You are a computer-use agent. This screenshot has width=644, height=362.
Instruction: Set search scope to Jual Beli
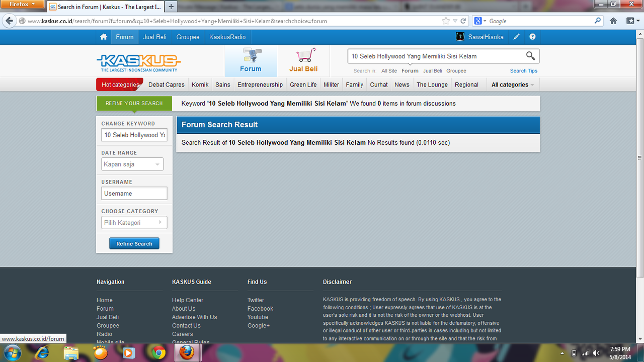click(433, 71)
